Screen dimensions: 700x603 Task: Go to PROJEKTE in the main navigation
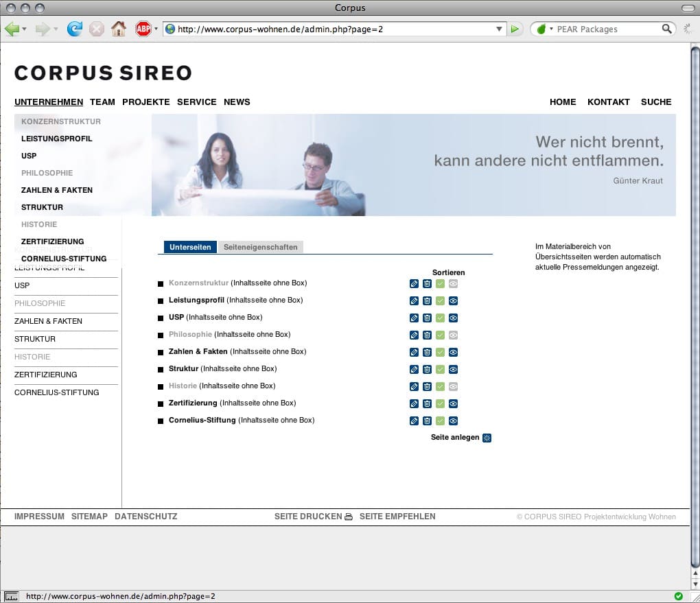point(146,102)
